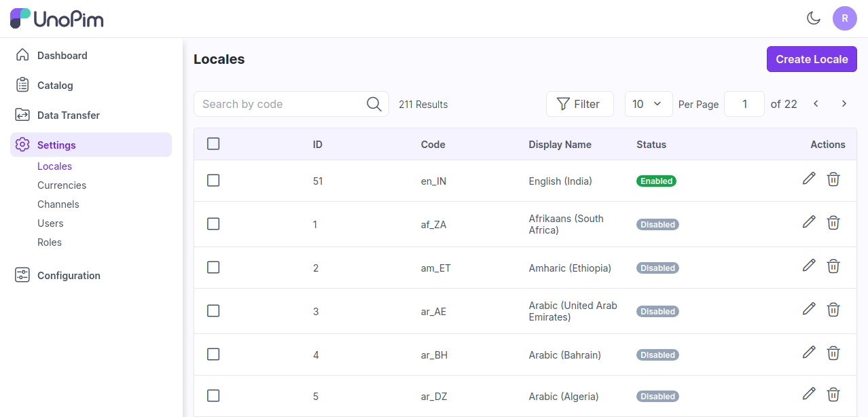Screen dimensions: 868x417
Task: Go to previous page arrow
Action: pos(816,104)
